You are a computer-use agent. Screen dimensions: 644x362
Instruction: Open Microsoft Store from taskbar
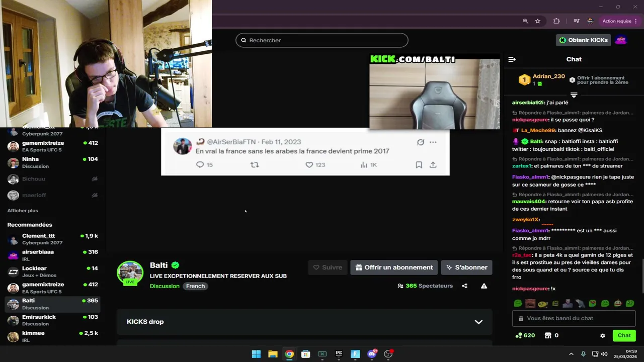[x=305, y=354]
